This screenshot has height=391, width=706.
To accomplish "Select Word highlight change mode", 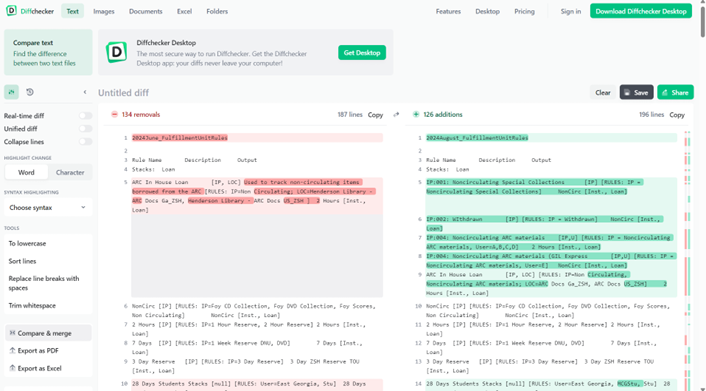I will (26, 173).
